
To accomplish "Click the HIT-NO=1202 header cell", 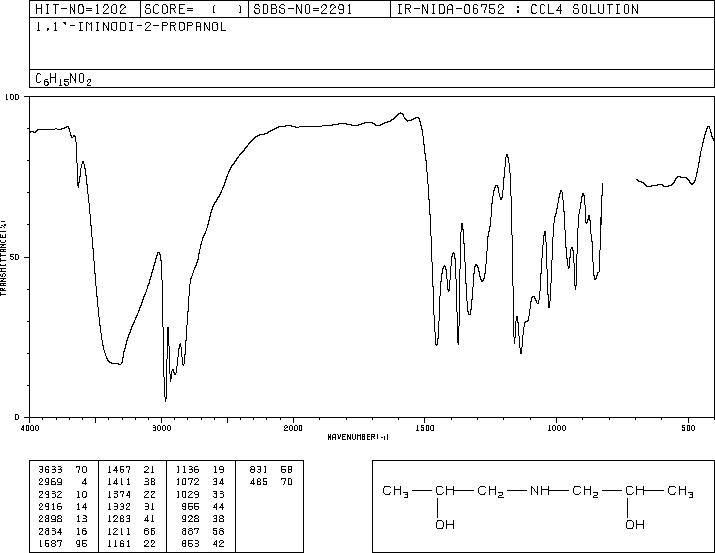I will point(85,9).
